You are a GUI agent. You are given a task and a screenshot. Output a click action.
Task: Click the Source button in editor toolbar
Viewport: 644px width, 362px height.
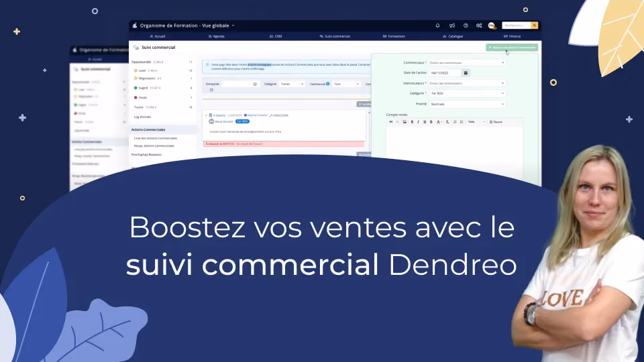[496, 122]
